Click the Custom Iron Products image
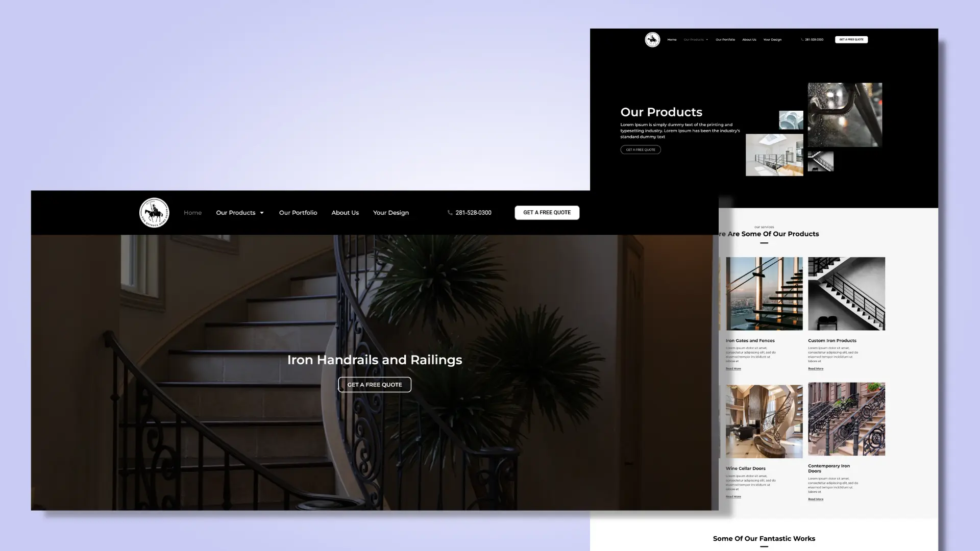980x551 pixels. [846, 293]
